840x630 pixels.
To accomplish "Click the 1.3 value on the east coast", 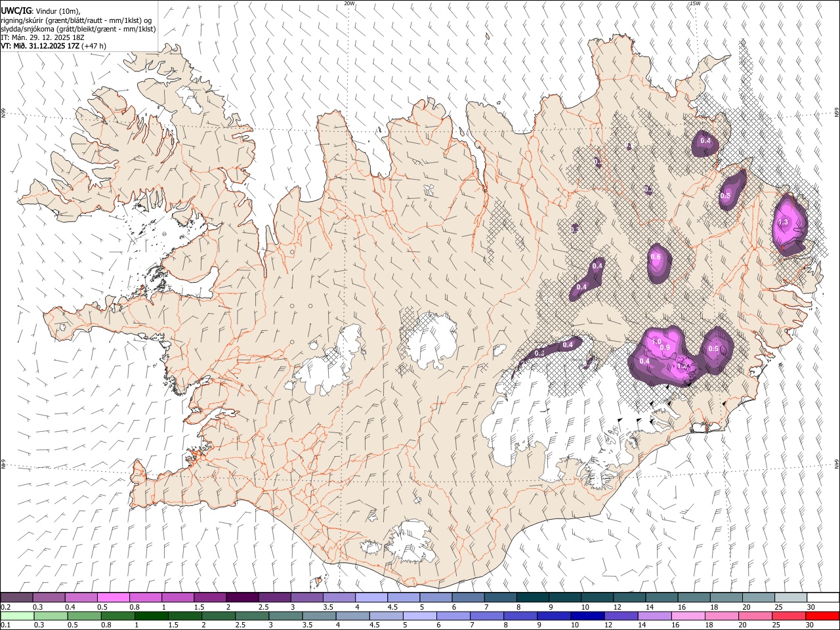I will 783,222.
